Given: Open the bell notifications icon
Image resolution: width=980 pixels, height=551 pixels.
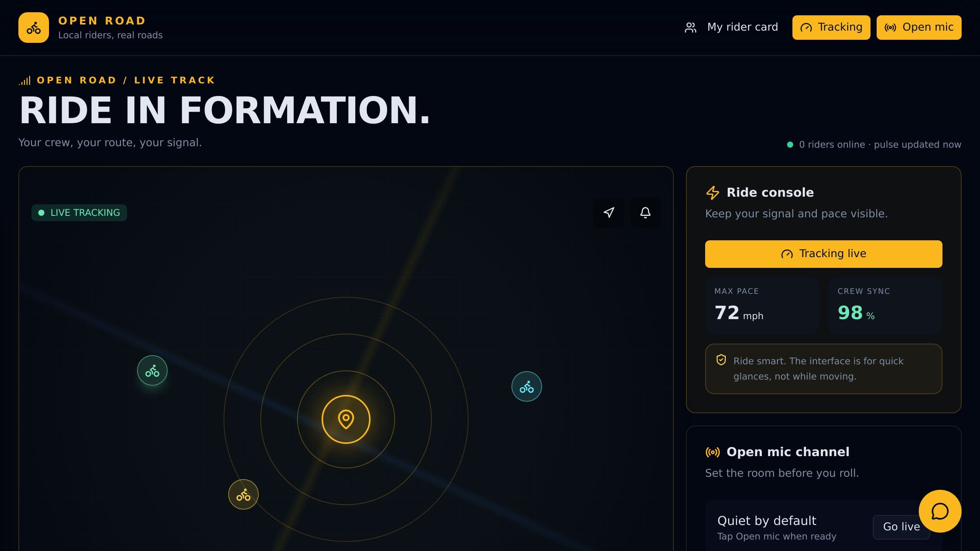Looking at the screenshot, I should 645,212.
